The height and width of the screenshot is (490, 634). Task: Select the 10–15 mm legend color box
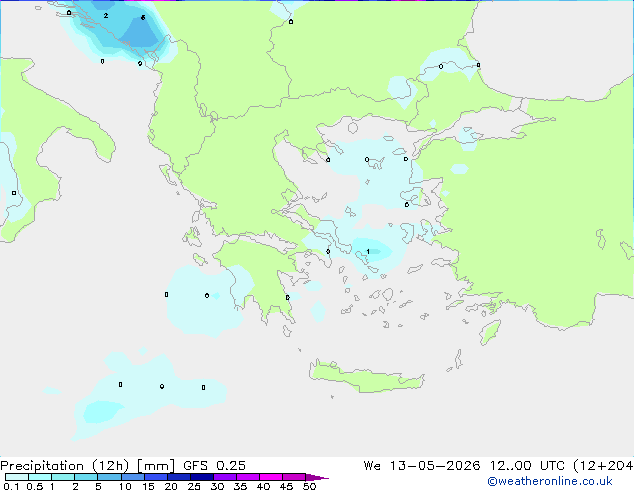point(132,477)
